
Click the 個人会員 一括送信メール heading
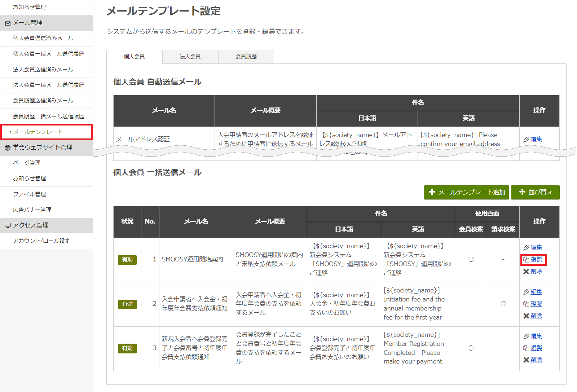point(157,172)
